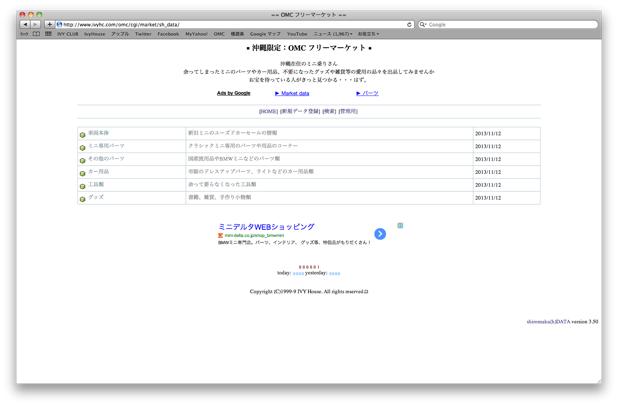This screenshot has width=618, height=406.
Task: Click the パーツ ad link
Action: click(x=367, y=93)
